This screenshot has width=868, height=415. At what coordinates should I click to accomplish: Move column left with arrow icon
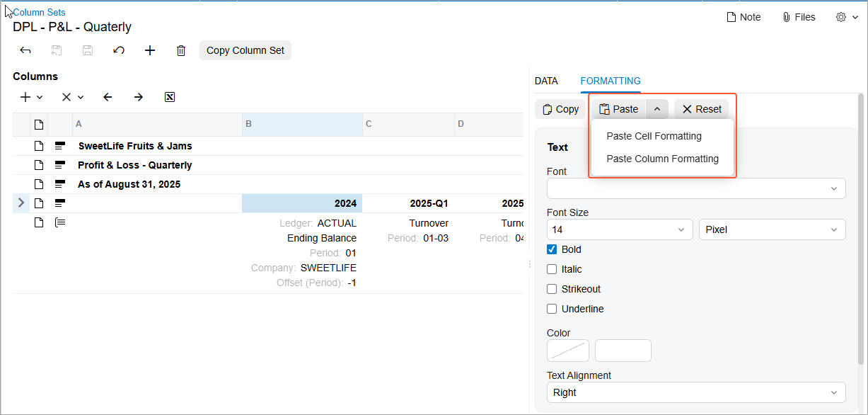click(x=108, y=97)
